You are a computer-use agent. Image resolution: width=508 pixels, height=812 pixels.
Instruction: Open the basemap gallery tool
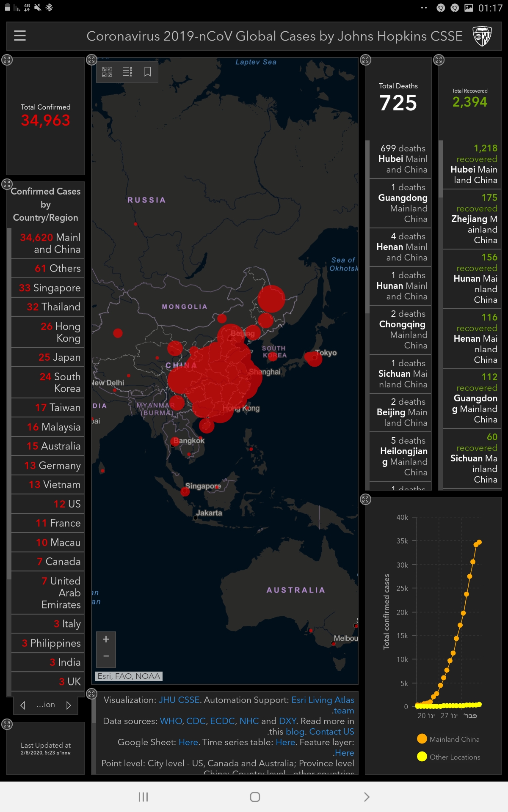(x=107, y=72)
